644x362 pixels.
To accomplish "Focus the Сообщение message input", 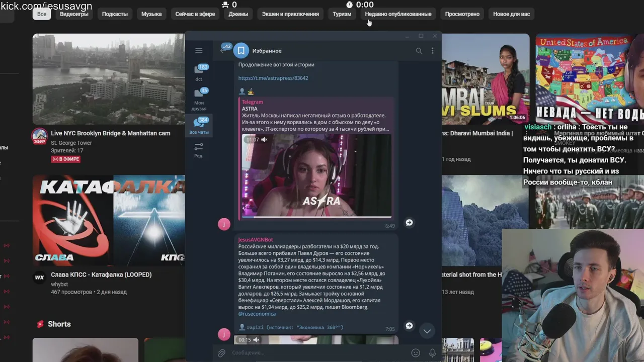I will [319, 353].
